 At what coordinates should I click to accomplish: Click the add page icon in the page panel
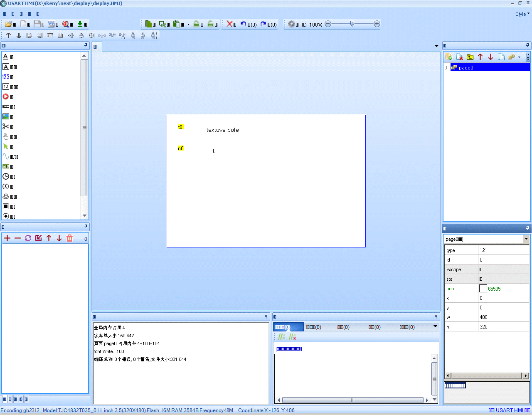(449, 57)
